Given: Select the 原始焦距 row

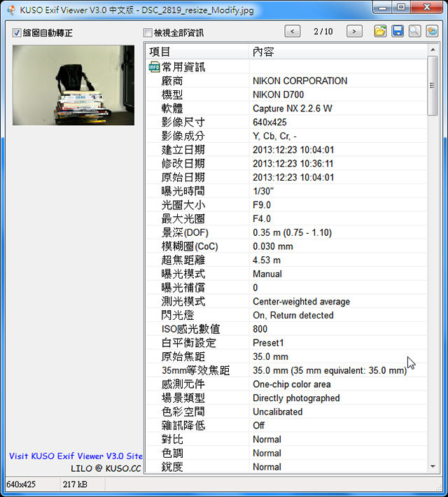Looking at the screenshot, I should click(x=286, y=356).
